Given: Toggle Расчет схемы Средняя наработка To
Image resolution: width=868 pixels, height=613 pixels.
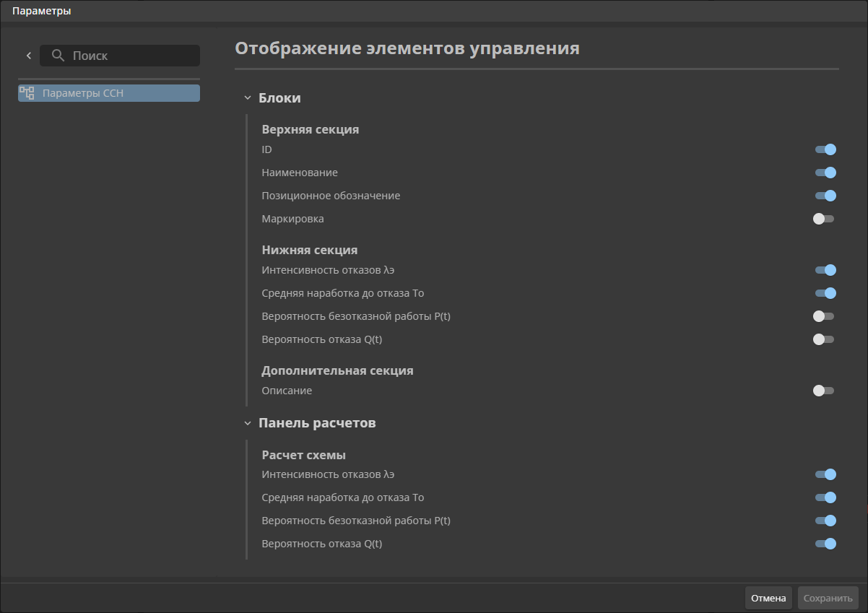Looking at the screenshot, I should point(825,497).
